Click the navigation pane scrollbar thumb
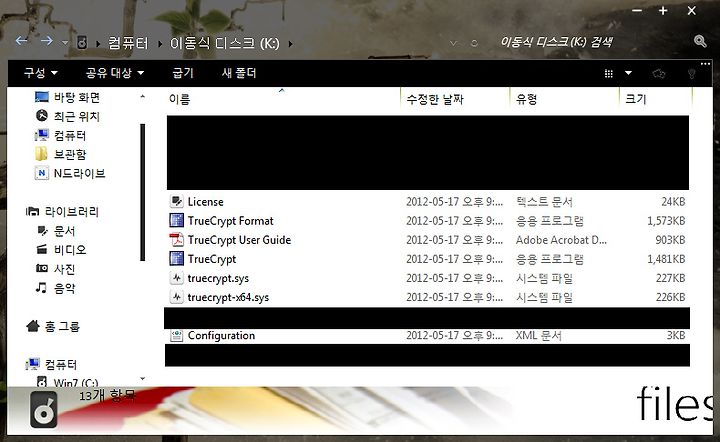Viewport: 720px width, 442px height. tap(142, 192)
